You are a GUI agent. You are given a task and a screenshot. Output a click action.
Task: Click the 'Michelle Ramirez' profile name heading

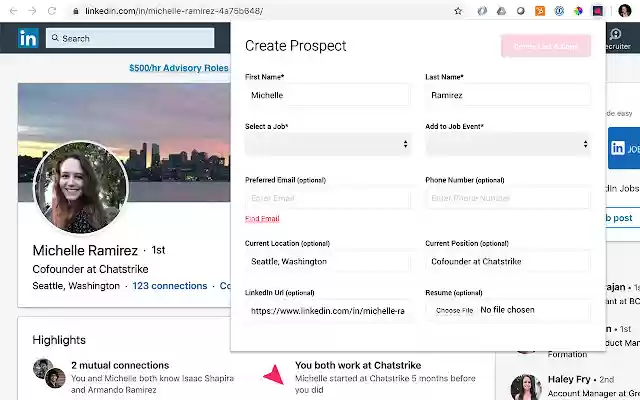(85, 250)
